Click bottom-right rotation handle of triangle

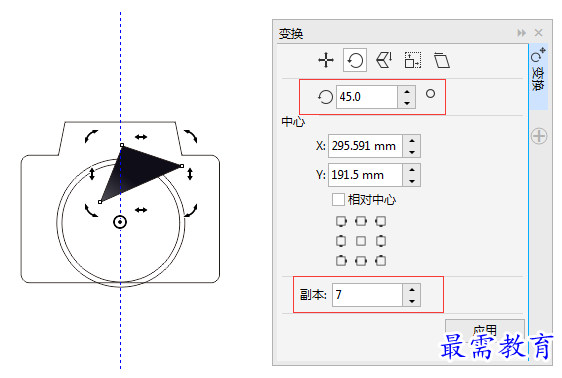pos(191,210)
